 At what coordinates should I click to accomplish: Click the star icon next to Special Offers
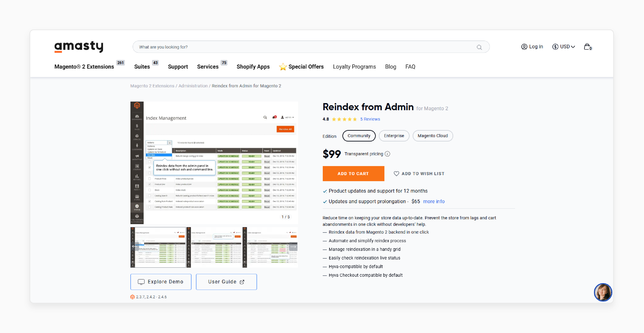click(x=283, y=67)
